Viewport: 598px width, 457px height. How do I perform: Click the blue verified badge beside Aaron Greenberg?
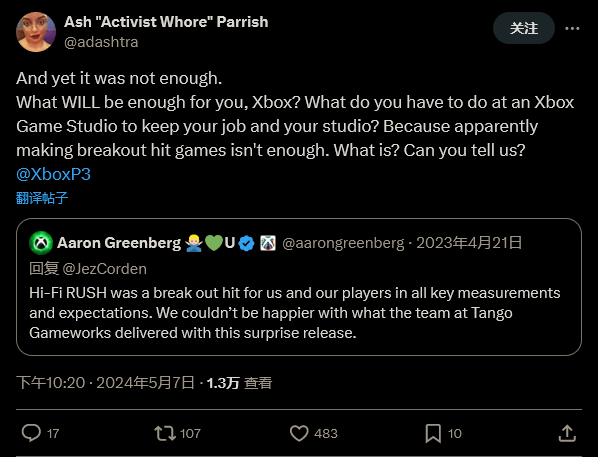pyautogui.click(x=246, y=243)
